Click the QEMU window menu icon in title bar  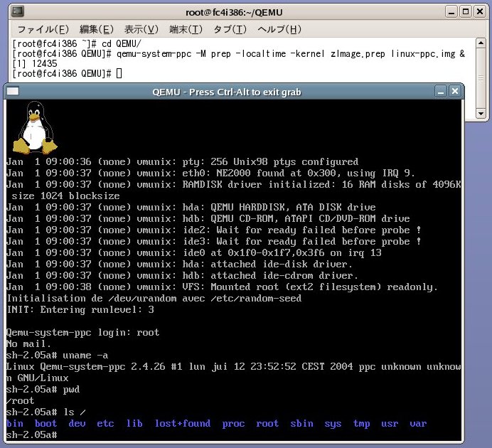pyautogui.click(x=13, y=91)
